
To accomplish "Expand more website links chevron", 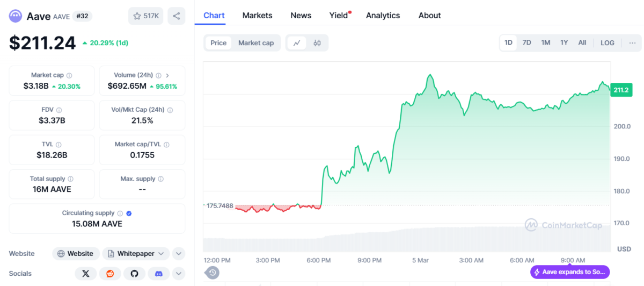I will pos(179,253).
